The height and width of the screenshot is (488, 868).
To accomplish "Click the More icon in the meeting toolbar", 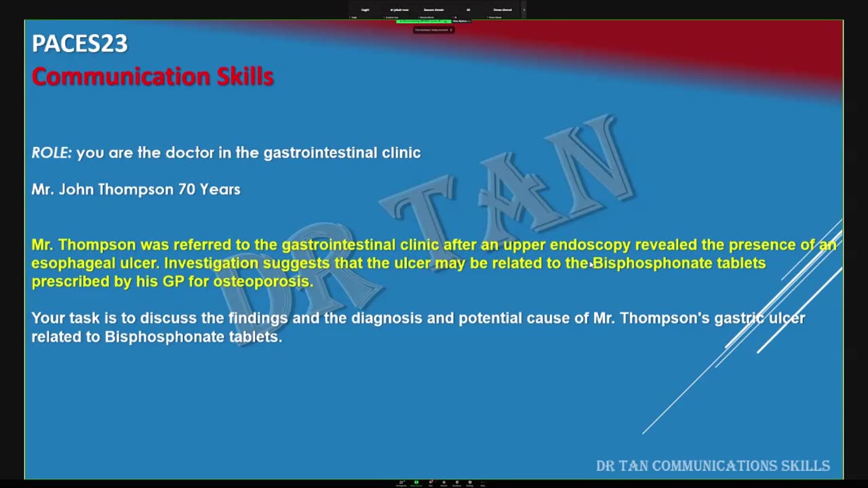I will click(x=484, y=483).
